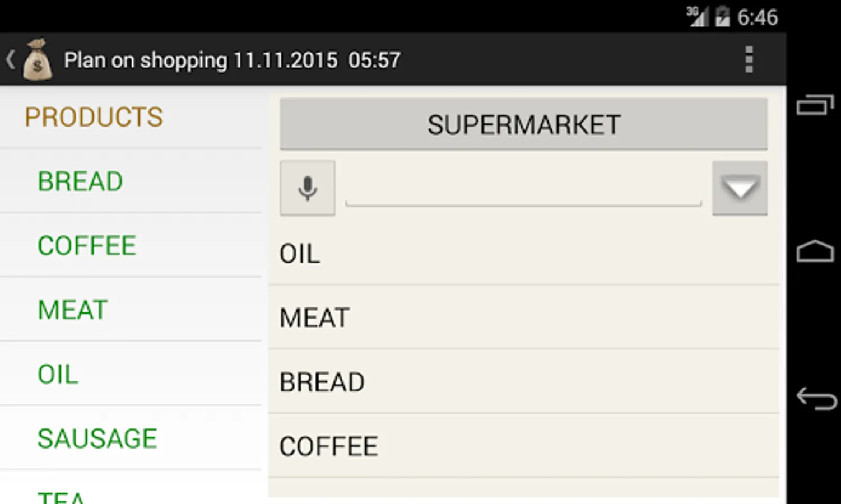Open the three-dot overflow menu
The image size is (841, 504).
click(x=749, y=59)
